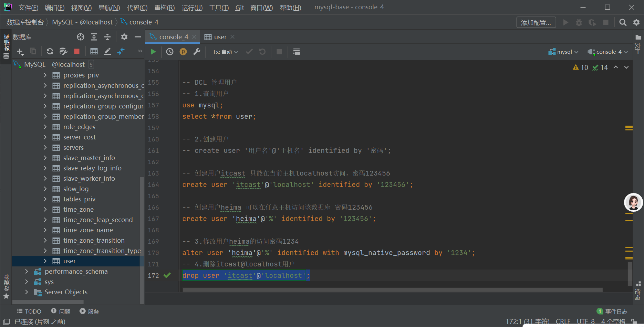Expand the performance_schema node
Viewport: 644px width, 327px height.
[27, 271]
